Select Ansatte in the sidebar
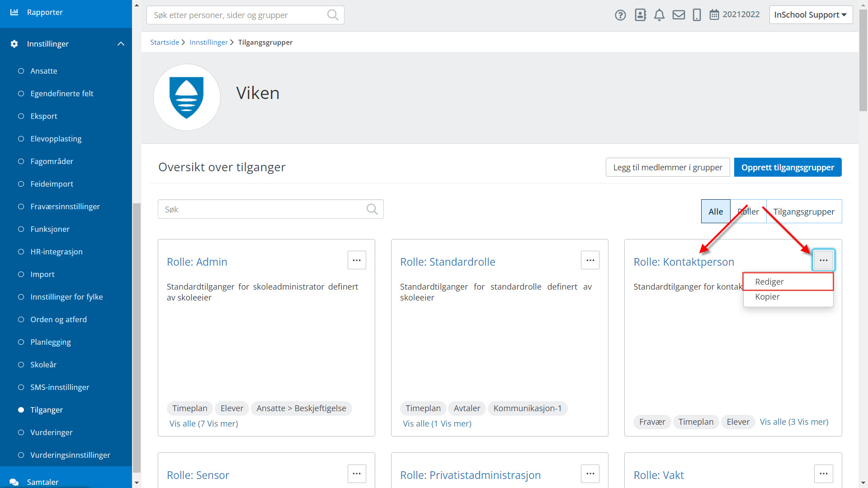The width and height of the screenshot is (868, 488). click(44, 71)
